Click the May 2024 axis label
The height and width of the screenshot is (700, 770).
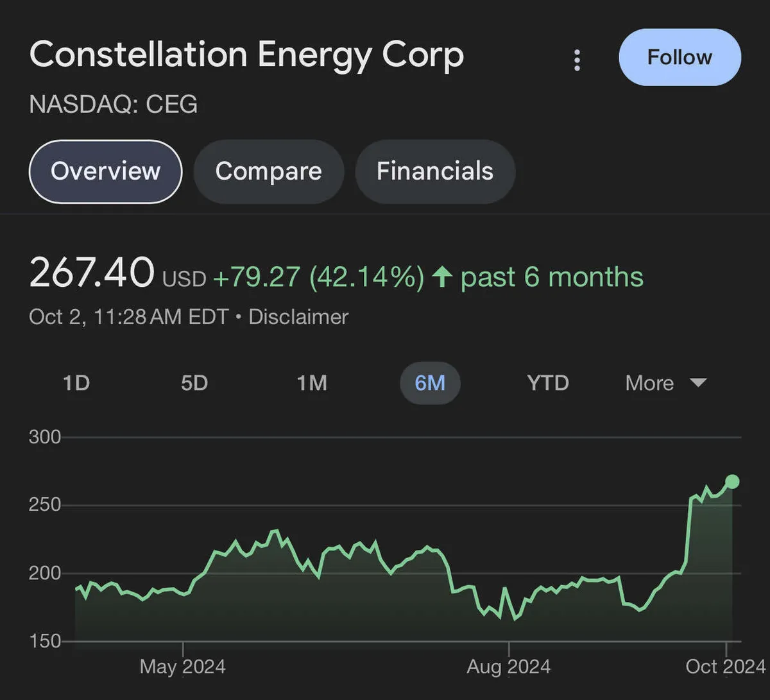point(183,667)
